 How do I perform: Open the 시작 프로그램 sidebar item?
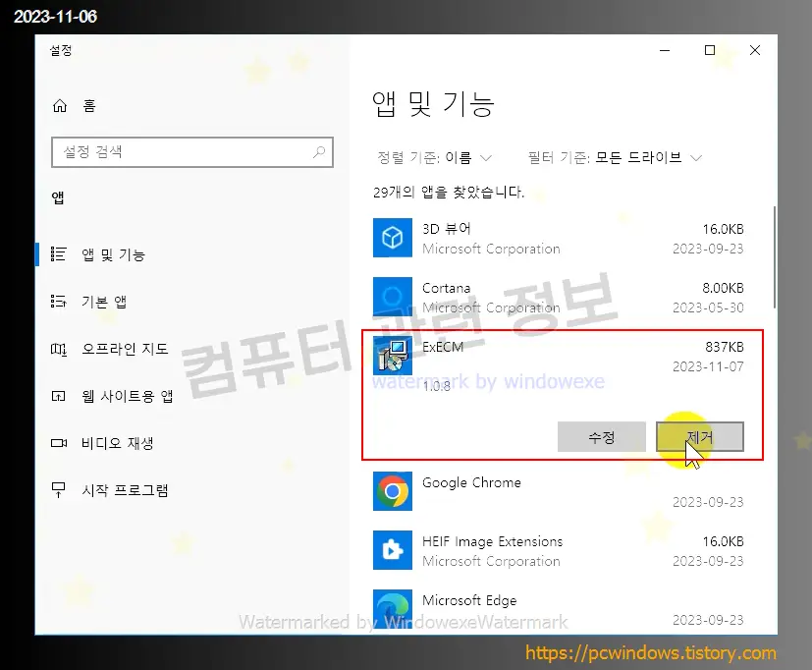point(191,490)
